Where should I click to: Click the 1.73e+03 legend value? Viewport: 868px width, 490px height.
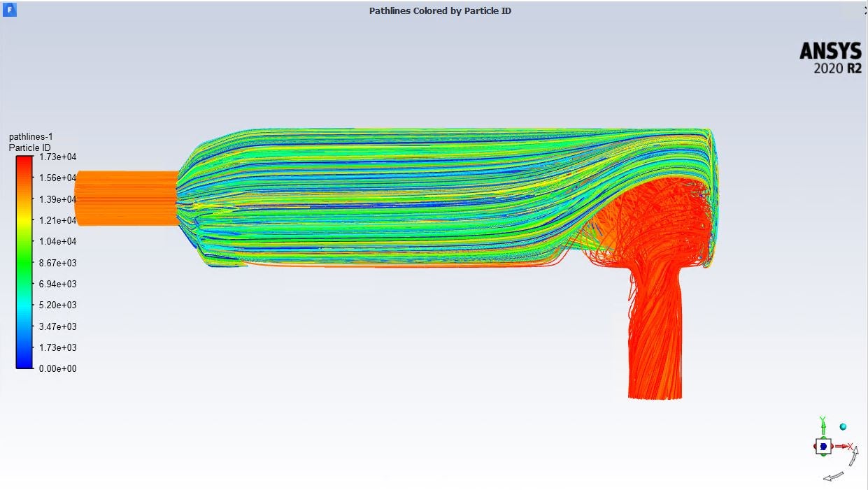pos(58,347)
